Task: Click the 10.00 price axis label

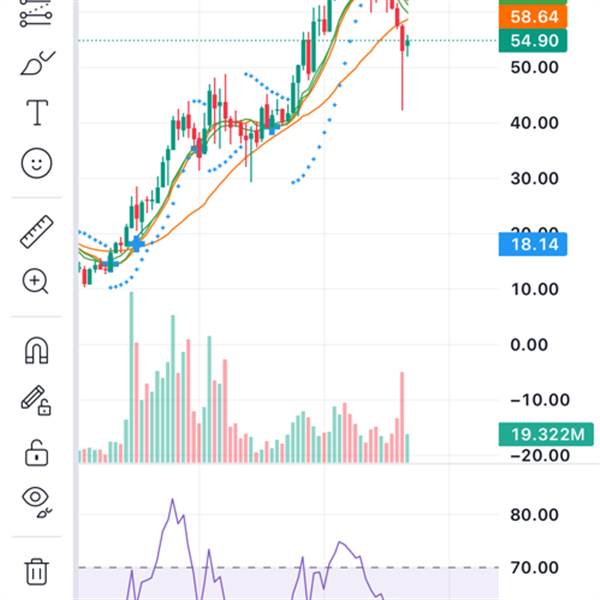Action: pos(534,289)
